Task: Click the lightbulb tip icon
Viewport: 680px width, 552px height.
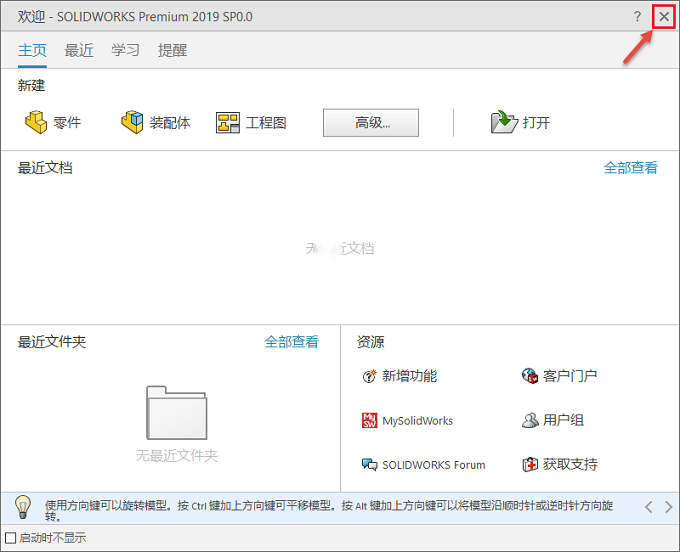Action: pyautogui.click(x=23, y=507)
